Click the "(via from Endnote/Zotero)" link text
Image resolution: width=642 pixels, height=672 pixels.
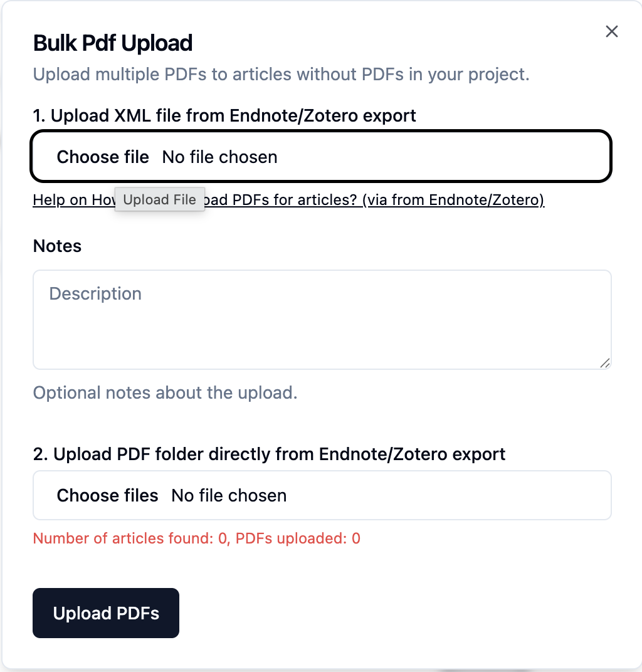(453, 200)
